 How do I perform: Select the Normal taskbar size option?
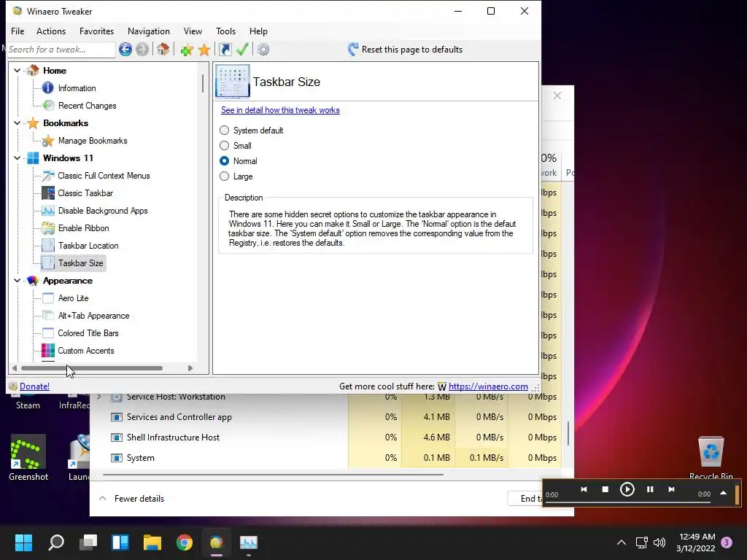click(224, 161)
